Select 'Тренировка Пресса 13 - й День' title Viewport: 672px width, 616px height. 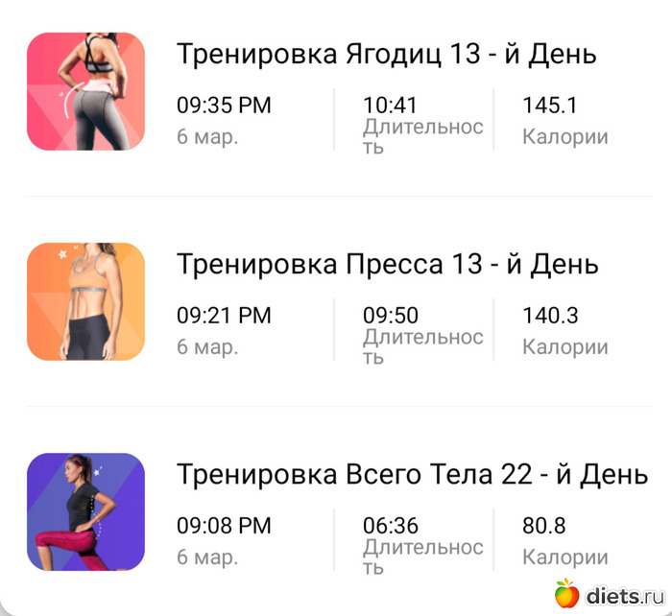(x=387, y=264)
